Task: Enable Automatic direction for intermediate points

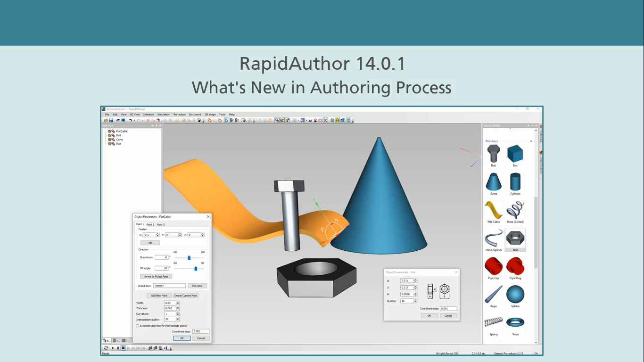Action: tap(138, 326)
